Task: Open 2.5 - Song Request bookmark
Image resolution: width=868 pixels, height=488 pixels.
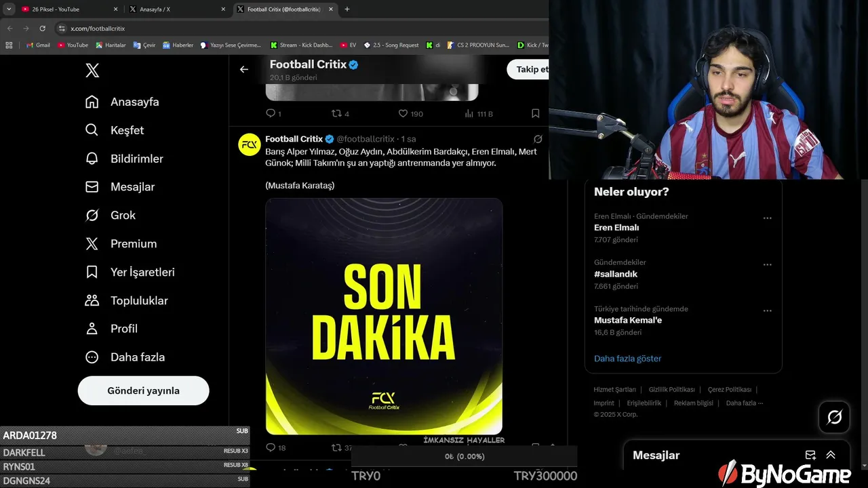Action: 391,45
